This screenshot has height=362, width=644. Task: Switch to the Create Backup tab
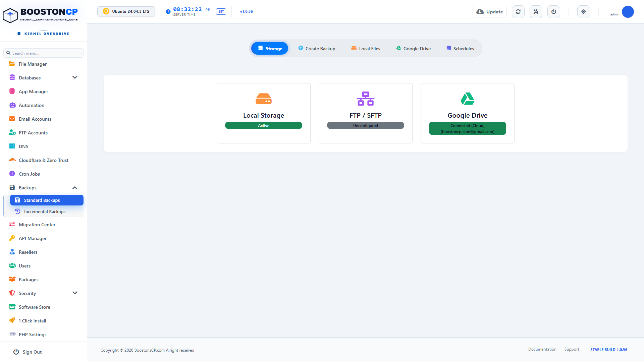pyautogui.click(x=317, y=49)
